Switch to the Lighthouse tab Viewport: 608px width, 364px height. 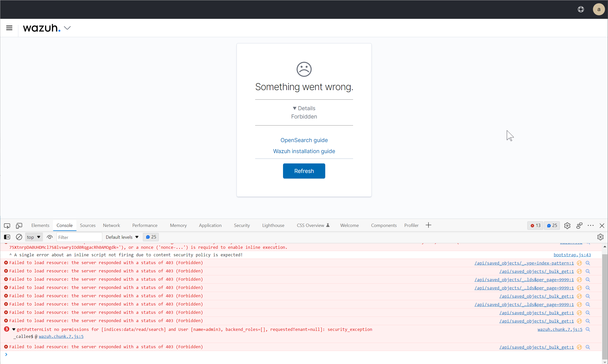[x=273, y=225]
